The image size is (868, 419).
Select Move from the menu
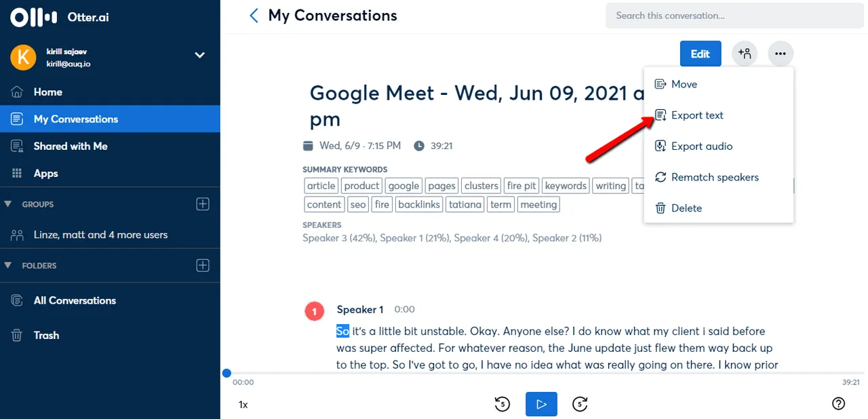(x=719, y=84)
